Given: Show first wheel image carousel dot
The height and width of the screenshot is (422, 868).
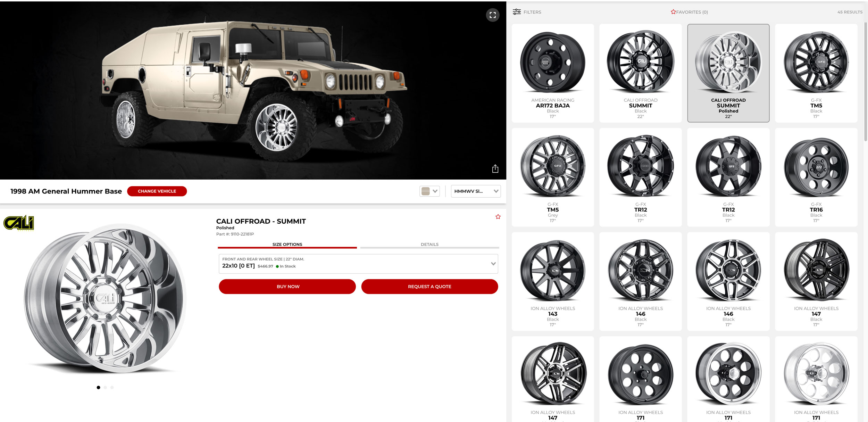Looking at the screenshot, I should (98, 388).
